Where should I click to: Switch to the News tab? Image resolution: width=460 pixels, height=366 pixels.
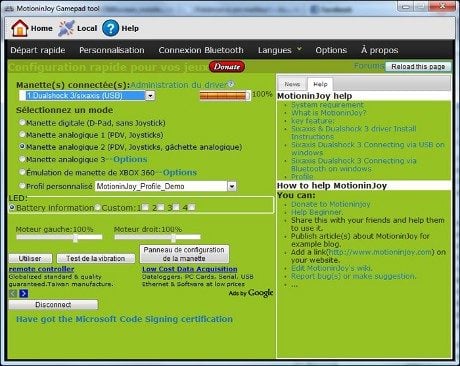click(292, 84)
